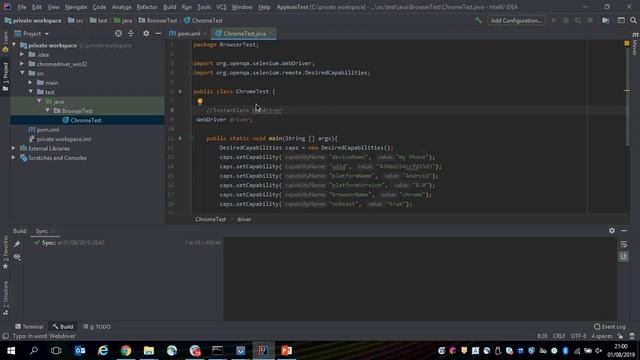Select the Sync tab in Build panel
The height and width of the screenshot is (360, 640).
42,231
